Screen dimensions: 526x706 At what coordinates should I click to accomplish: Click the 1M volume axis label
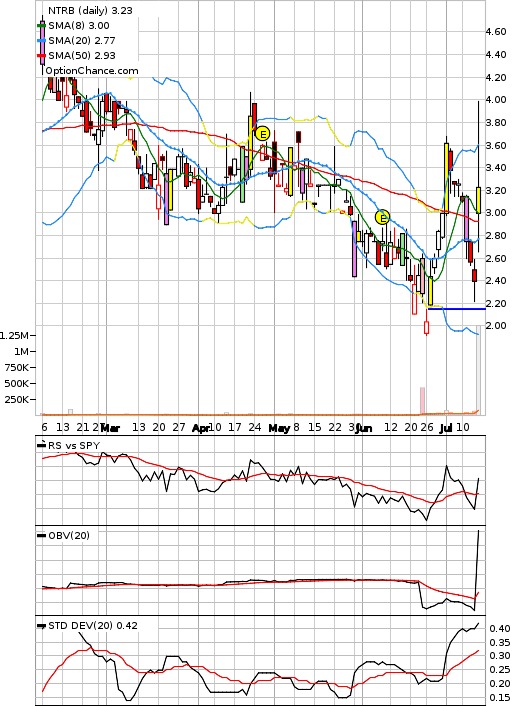[21, 352]
